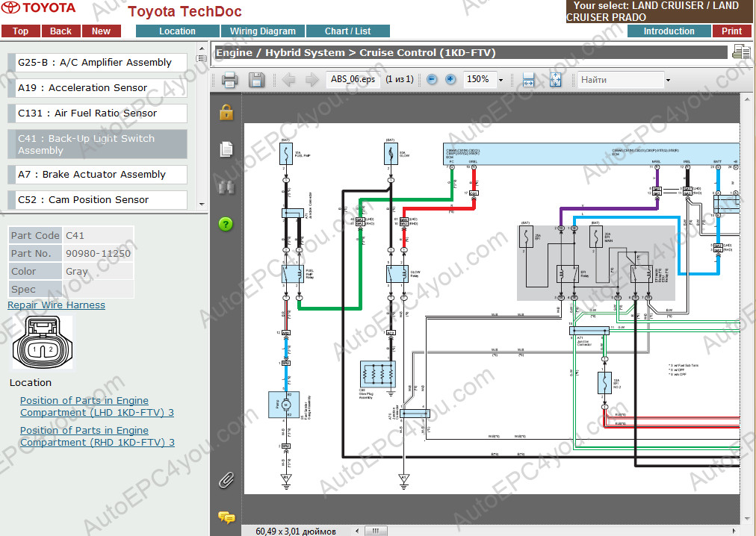Click the floppy disk save icon
Screen dimensions: 756x536
point(255,80)
